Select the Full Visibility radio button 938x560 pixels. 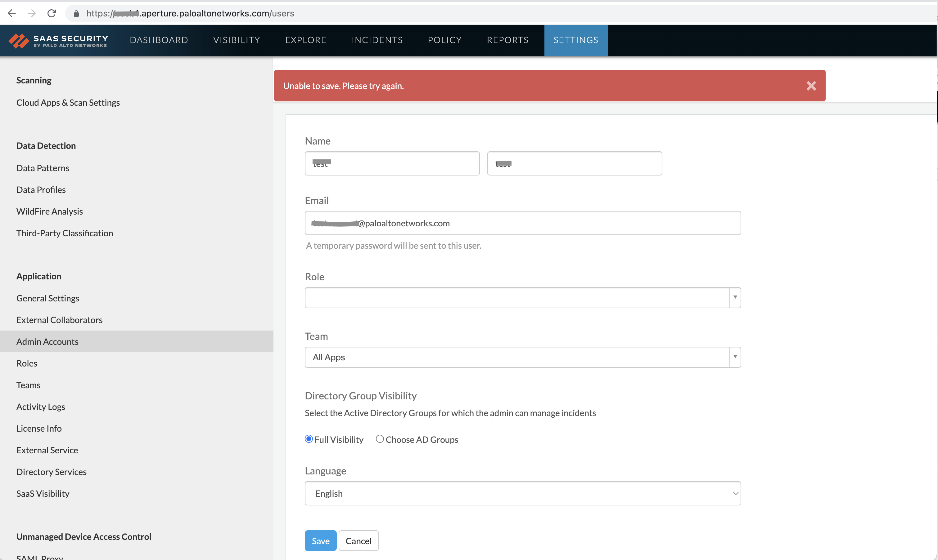pos(309,439)
